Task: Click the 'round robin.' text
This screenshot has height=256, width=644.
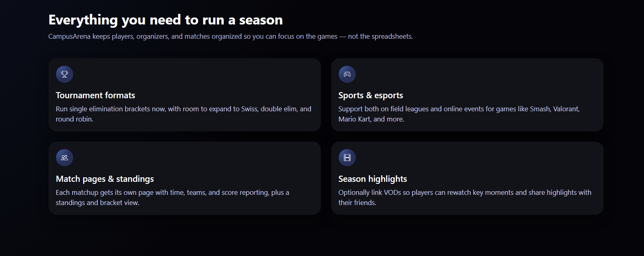Action: (75, 119)
